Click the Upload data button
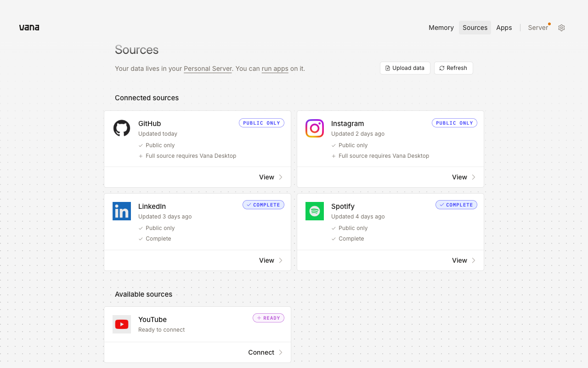Screen dimensions: 588x368 point(405,68)
